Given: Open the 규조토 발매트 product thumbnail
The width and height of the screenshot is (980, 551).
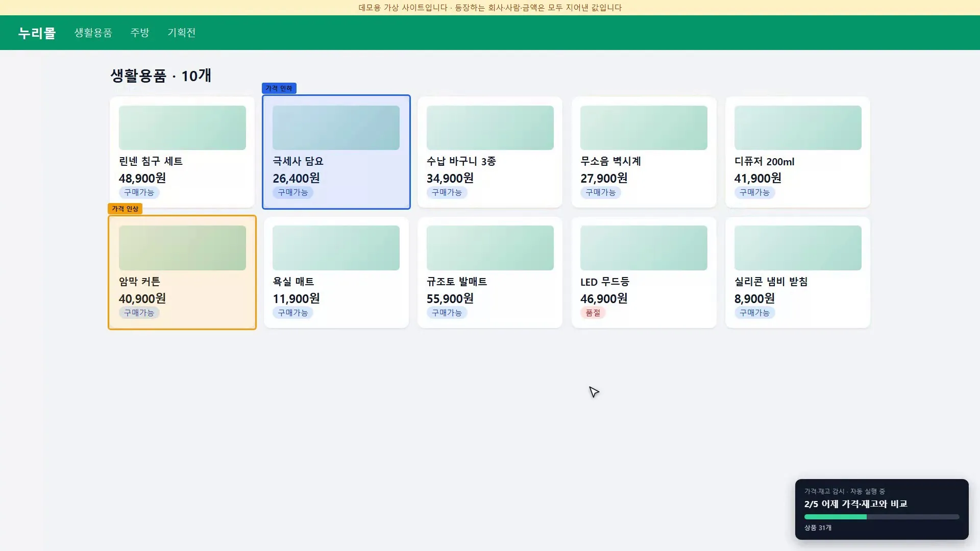Looking at the screenshot, I should pyautogui.click(x=490, y=248).
